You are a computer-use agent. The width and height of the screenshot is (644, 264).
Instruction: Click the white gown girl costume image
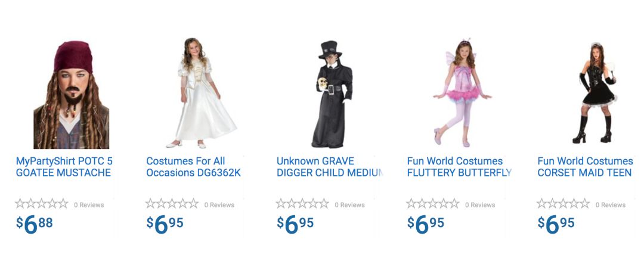[202, 92]
